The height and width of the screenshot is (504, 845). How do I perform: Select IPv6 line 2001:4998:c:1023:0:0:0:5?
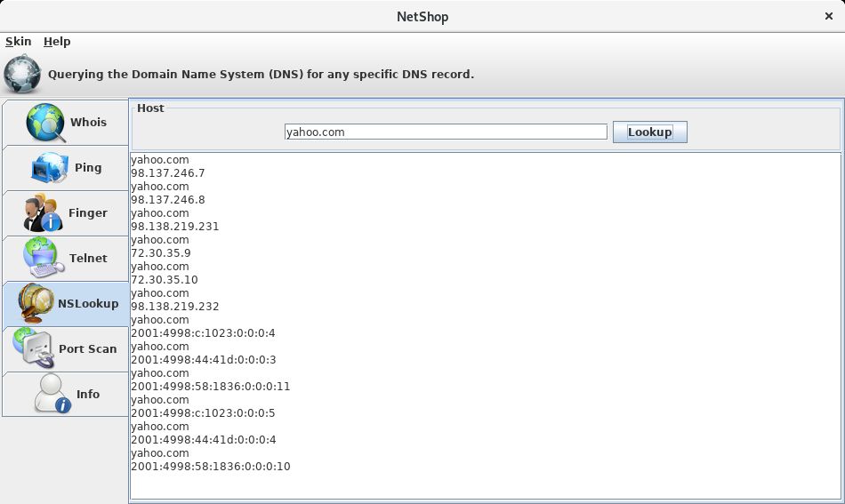[x=203, y=413]
